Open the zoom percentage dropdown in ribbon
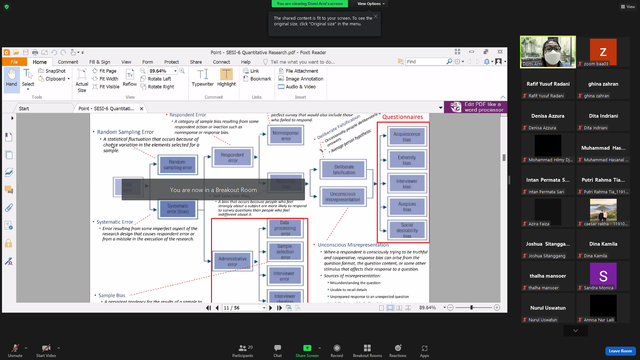 click(176, 71)
